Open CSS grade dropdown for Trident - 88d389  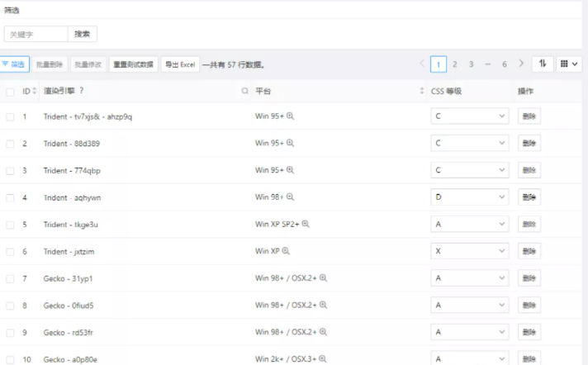click(x=470, y=143)
